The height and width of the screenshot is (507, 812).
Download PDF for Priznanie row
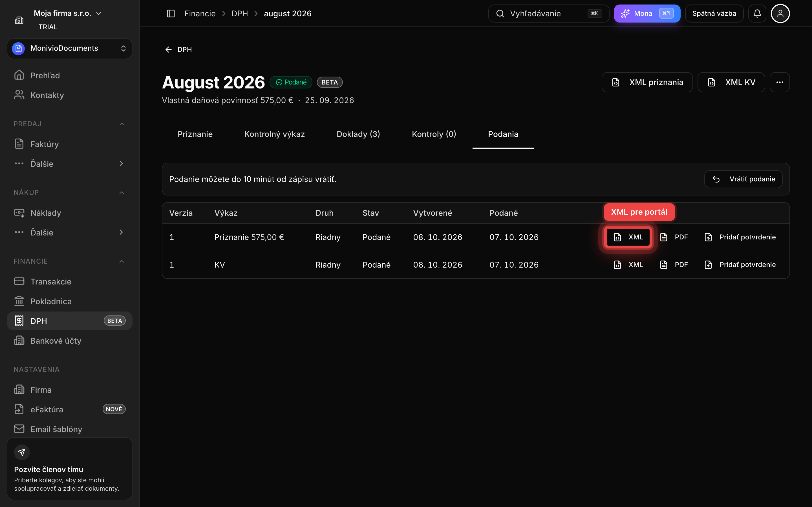[674, 237]
